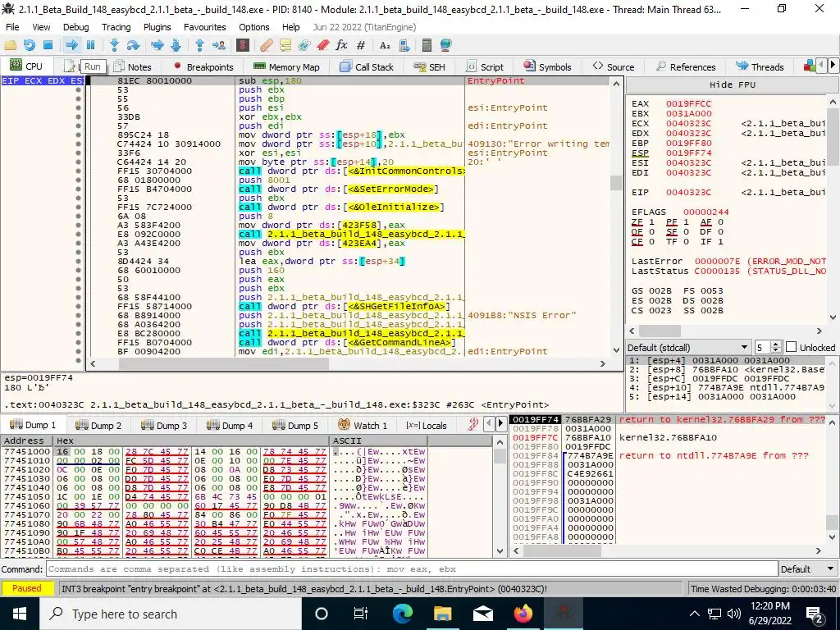Click the Intermodular calls phone icon
This screenshot has height=630, width=840.
[x=404, y=46]
